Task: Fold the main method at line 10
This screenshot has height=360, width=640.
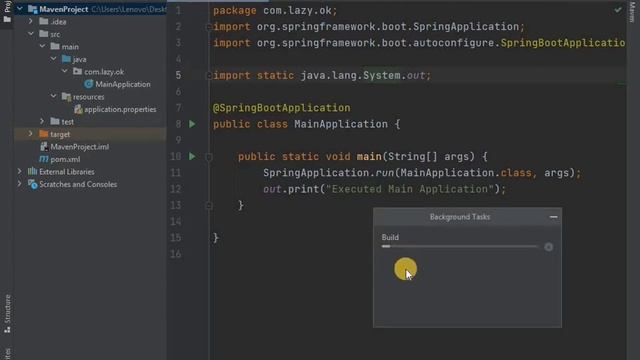Action: click(x=209, y=157)
